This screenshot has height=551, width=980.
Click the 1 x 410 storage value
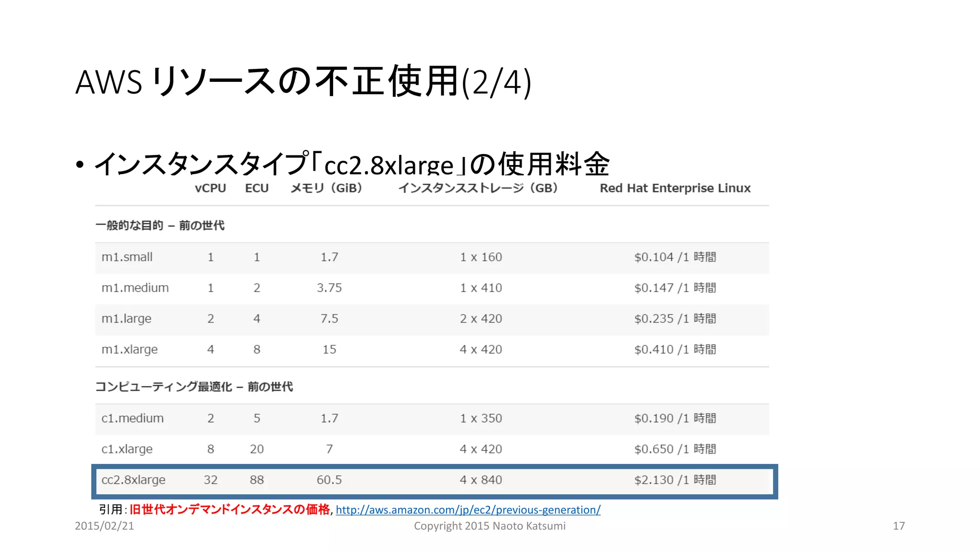point(481,287)
